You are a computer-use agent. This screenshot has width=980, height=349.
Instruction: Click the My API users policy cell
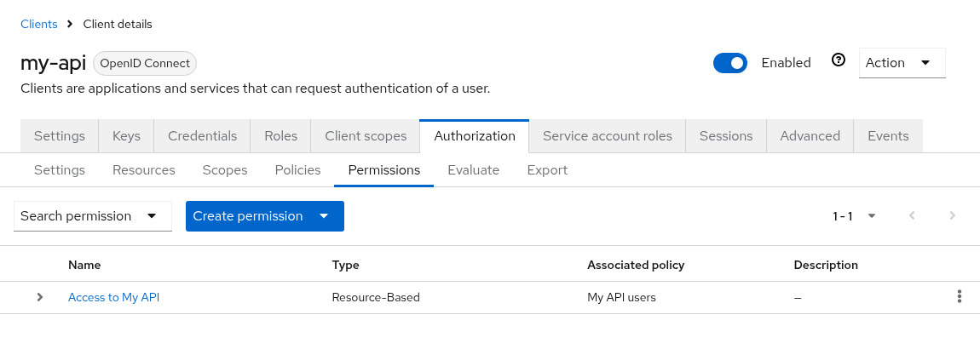tap(621, 298)
